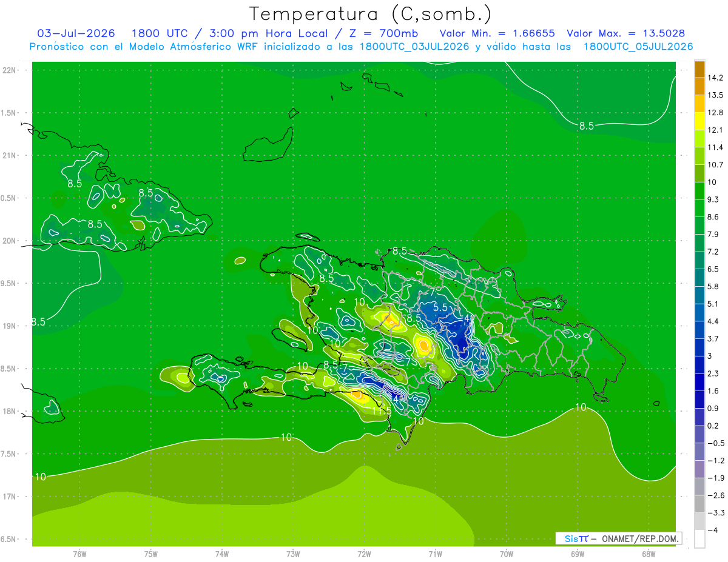Click the colorbar label "7.9"
Screen dimensions: 728x562
[x=712, y=235]
